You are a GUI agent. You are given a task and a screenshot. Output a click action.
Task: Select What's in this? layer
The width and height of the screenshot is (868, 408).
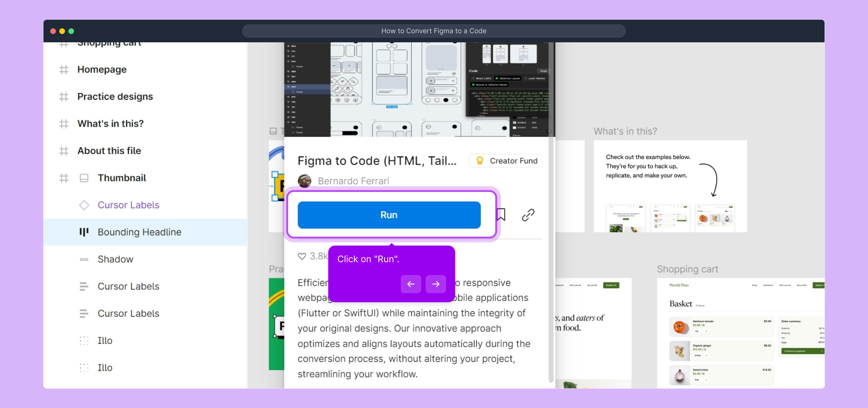point(110,124)
